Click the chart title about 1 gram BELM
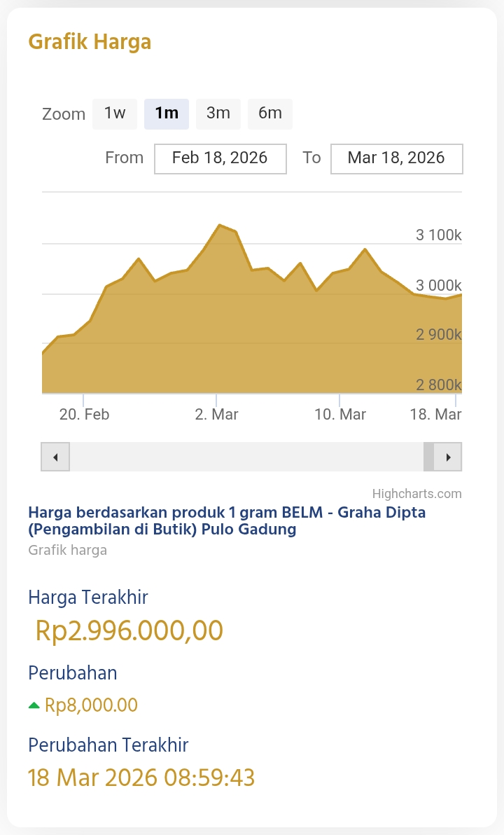 click(x=227, y=520)
